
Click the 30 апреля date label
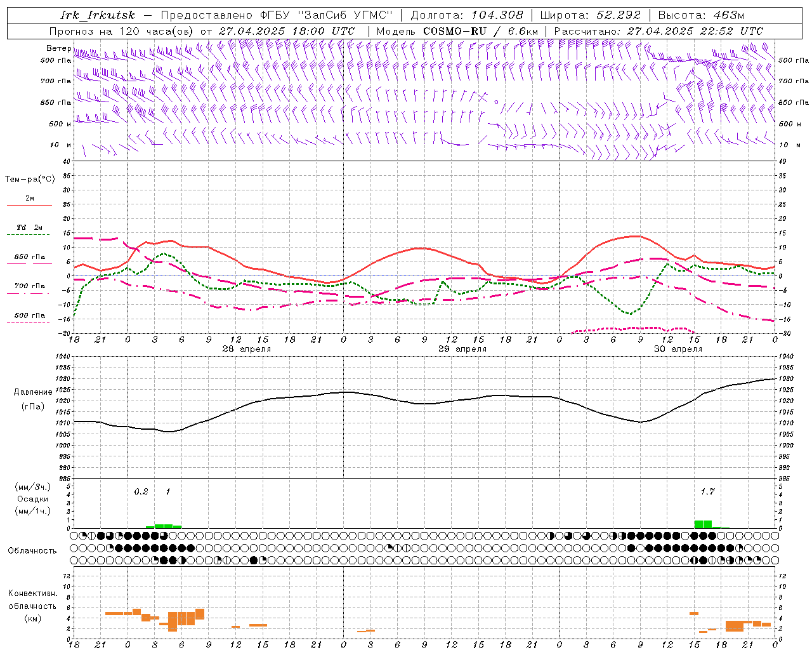point(678,349)
